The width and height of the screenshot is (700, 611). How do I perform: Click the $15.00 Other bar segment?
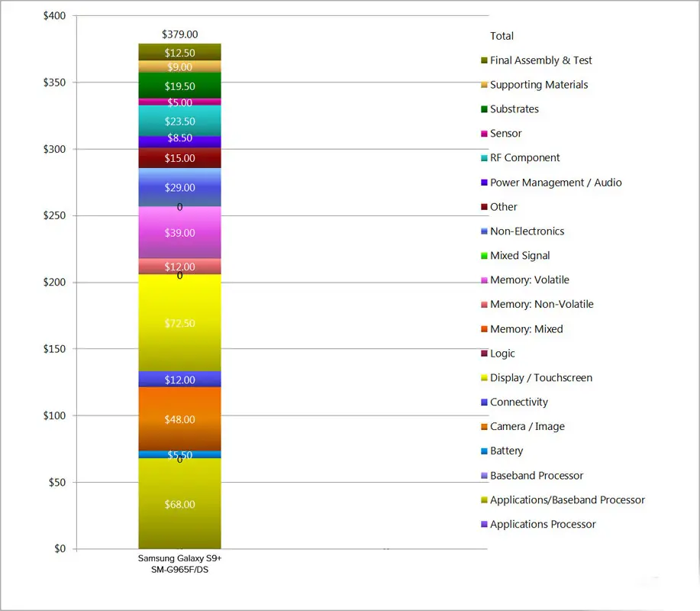(x=179, y=157)
